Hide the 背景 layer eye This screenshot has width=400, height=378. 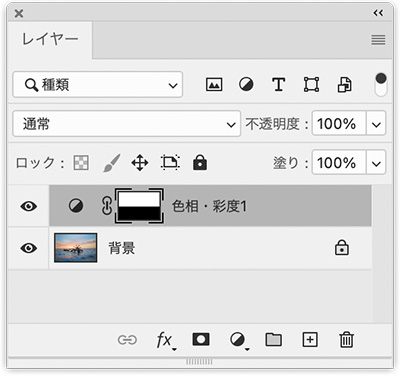click(29, 248)
